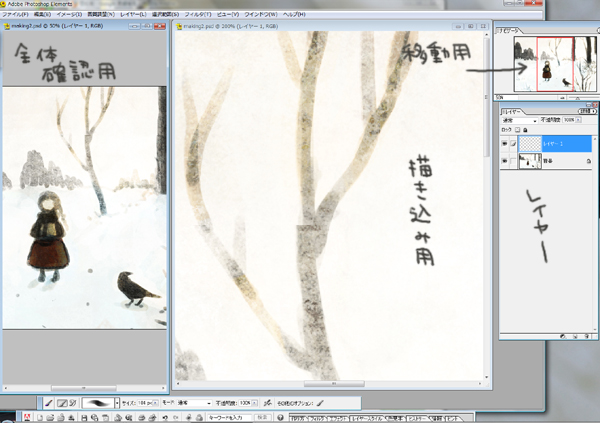Click the Save for Web icon

pyautogui.click(x=94, y=418)
